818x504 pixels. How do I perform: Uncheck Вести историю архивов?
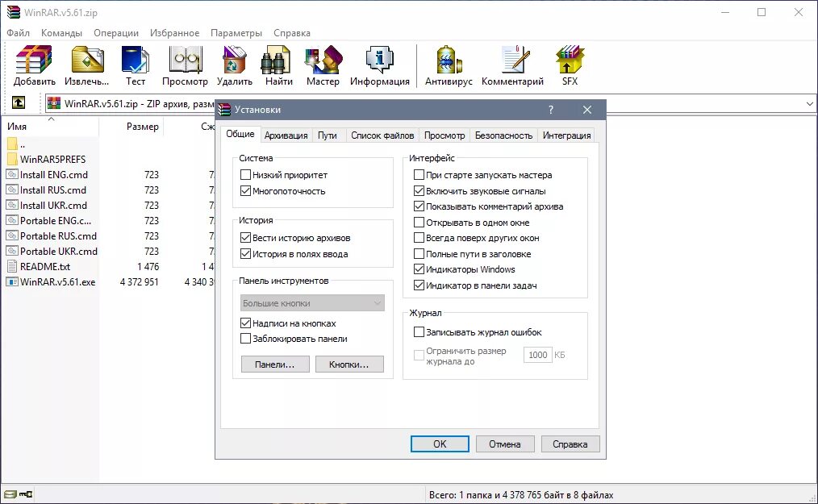tap(246, 238)
